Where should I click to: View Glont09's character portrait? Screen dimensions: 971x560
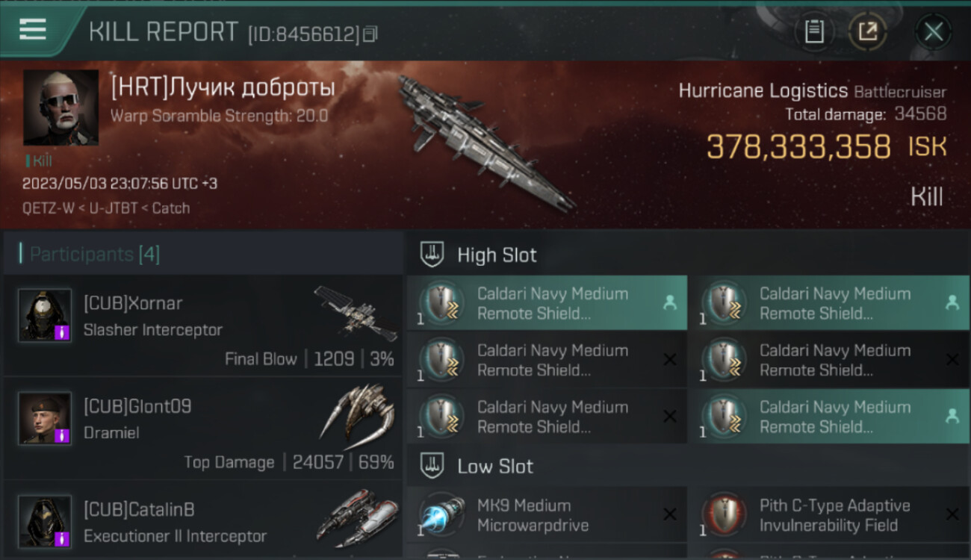45,418
